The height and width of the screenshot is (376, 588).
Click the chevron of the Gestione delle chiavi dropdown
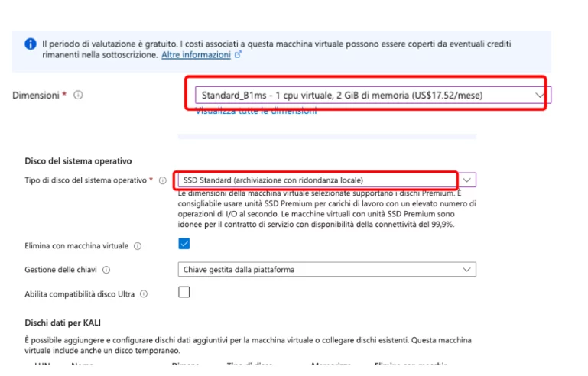tap(466, 270)
